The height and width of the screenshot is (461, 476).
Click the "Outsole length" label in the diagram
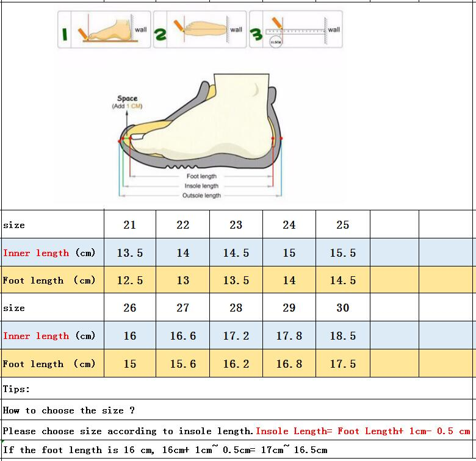(201, 196)
